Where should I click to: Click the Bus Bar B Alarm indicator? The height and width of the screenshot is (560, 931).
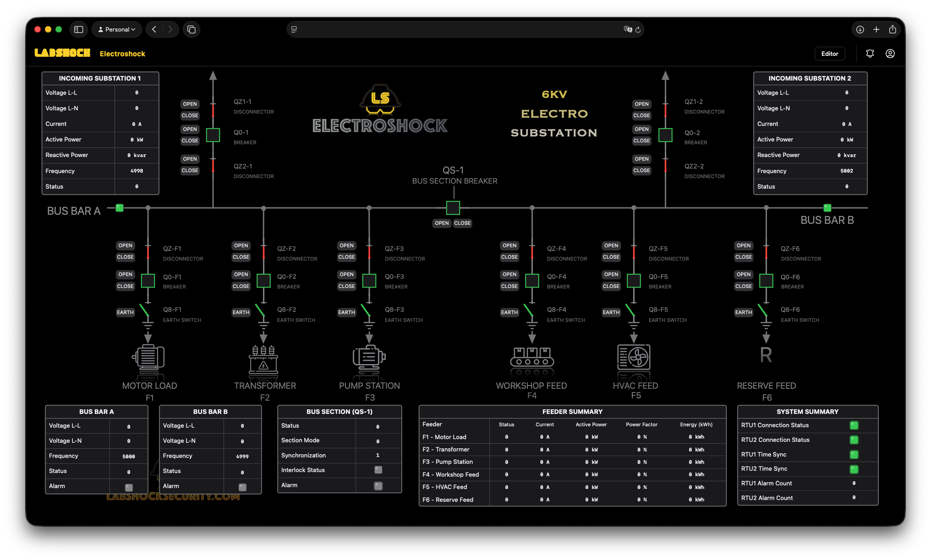(242, 487)
